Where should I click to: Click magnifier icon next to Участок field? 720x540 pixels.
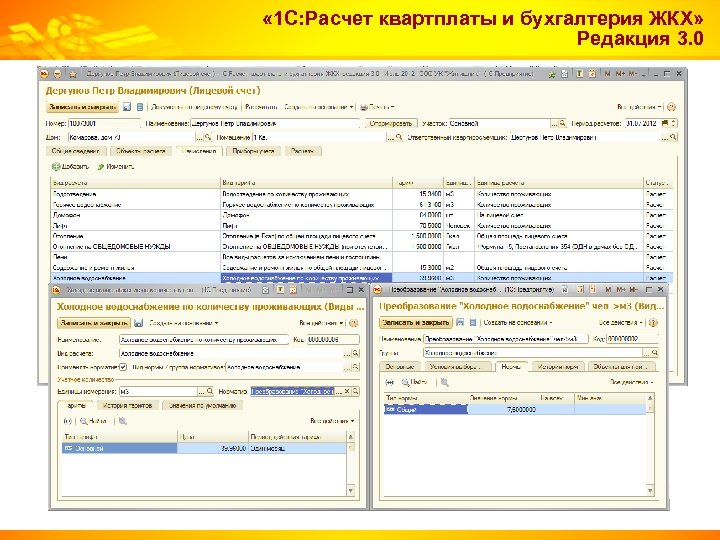click(562, 124)
